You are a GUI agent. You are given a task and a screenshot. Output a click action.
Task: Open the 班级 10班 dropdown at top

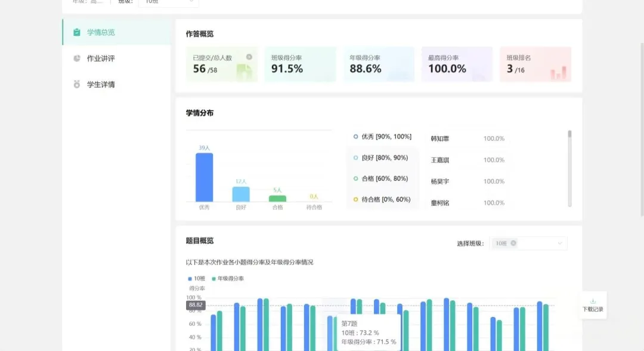[x=168, y=2]
